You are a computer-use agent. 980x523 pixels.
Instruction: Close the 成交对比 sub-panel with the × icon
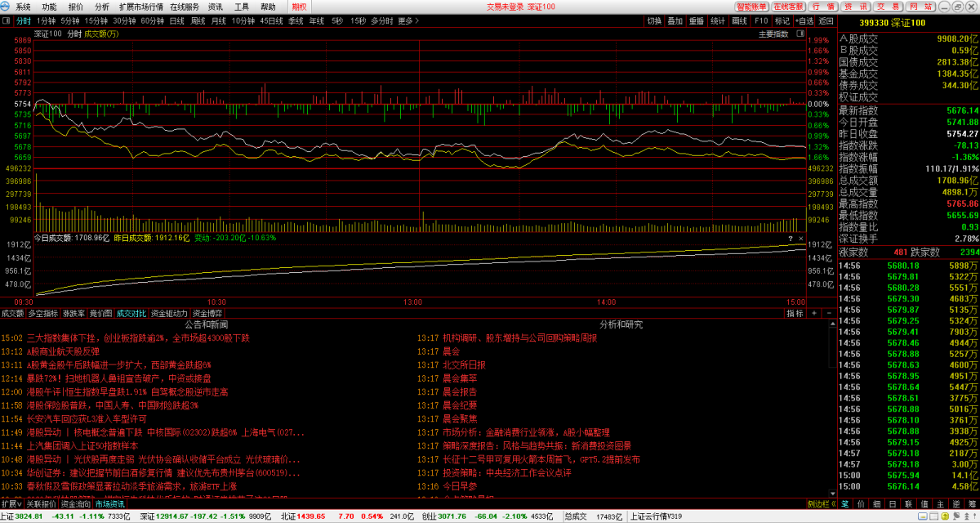click(800, 239)
